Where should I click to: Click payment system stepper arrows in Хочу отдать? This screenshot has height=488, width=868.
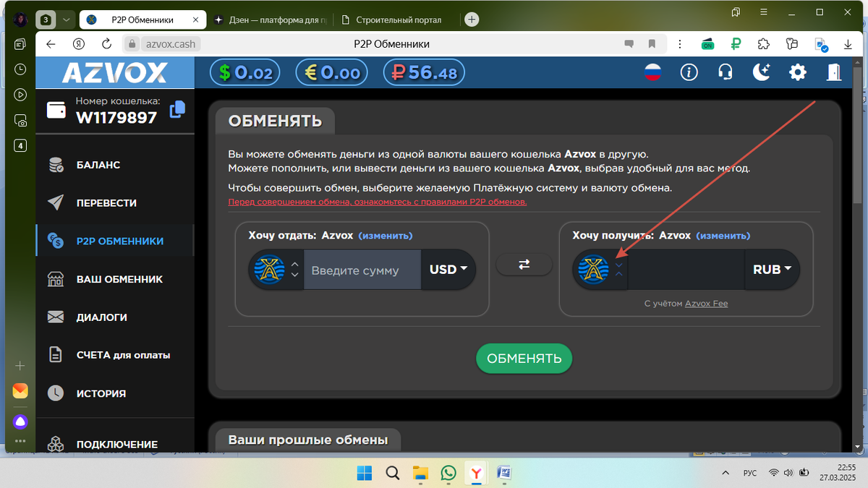[294, 270]
